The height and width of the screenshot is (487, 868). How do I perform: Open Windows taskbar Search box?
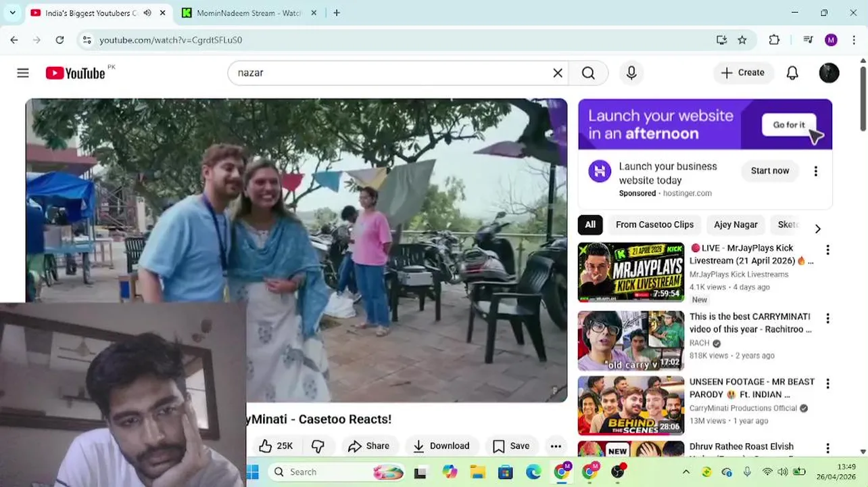pos(336,472)
